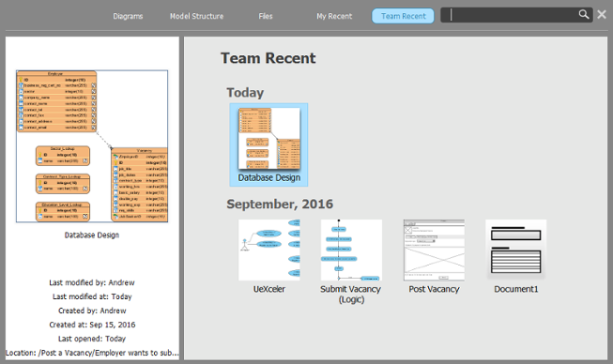Switch to the Model Structure tab

(196, 16)
